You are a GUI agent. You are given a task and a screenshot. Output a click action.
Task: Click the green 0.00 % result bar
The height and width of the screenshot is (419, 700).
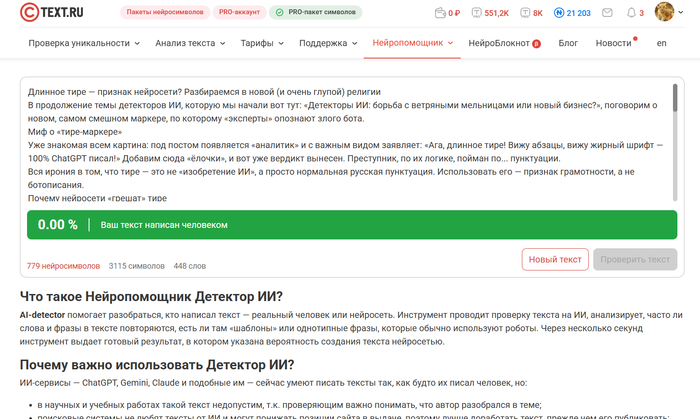coord(352,225)
